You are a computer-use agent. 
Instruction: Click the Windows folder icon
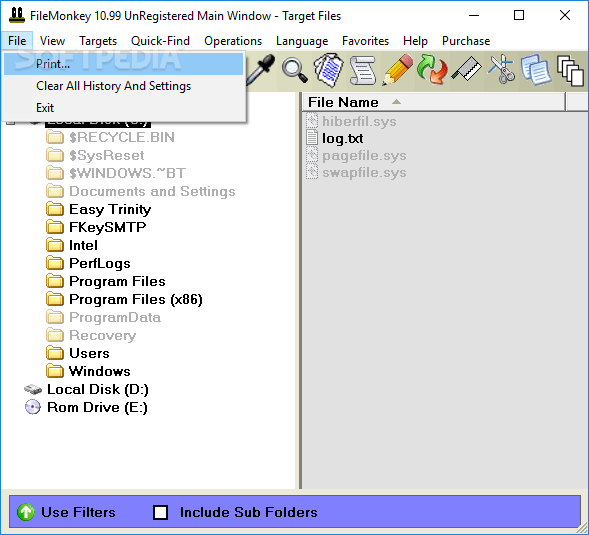[x=55, y=371]
